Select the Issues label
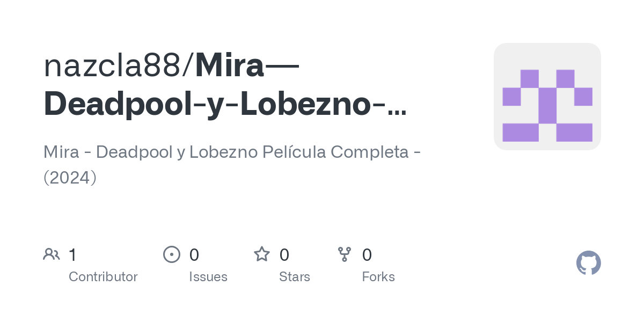 (208, 277)
